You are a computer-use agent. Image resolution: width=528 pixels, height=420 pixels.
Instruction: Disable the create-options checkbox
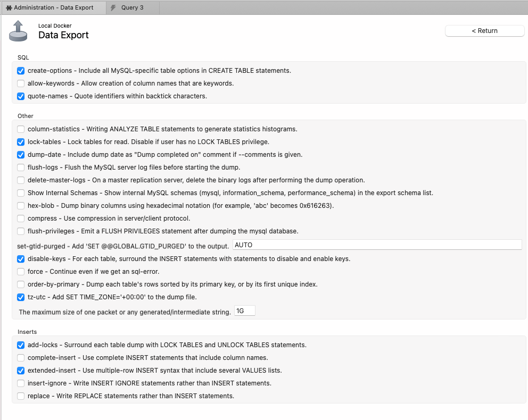(x=21, y=71)
